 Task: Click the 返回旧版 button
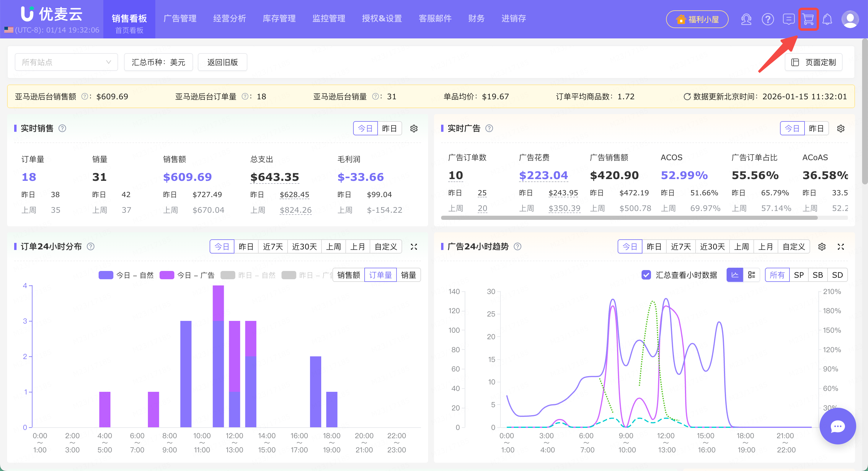[222, 62]
